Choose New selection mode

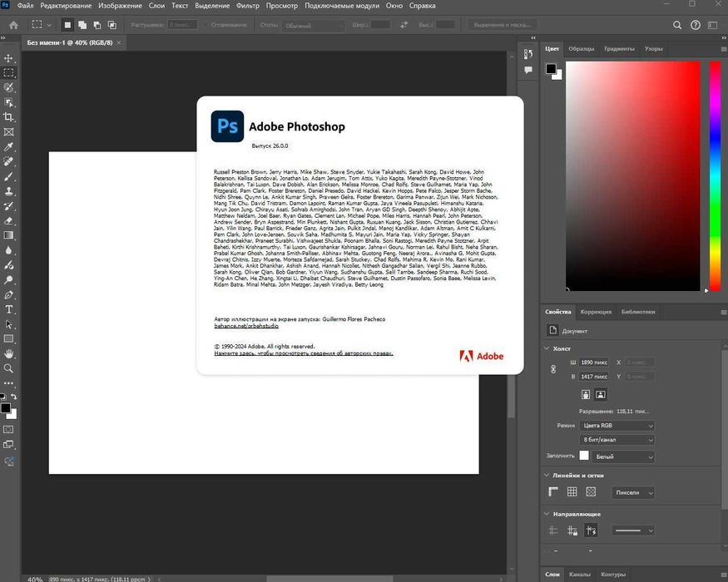pos(67,25)
